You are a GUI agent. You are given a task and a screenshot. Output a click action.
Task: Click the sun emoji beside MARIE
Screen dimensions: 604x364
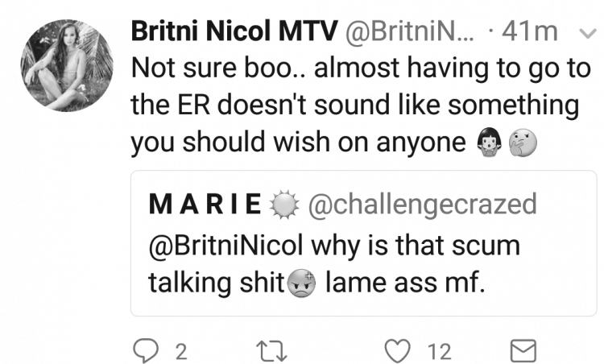tap(284, 205)
